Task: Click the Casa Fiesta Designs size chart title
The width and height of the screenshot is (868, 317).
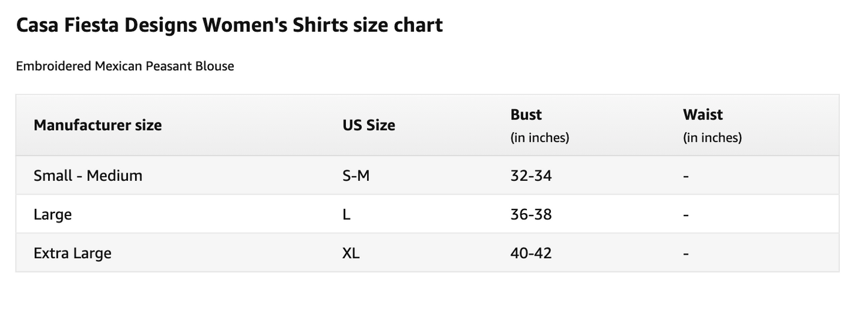Action: coord(229,25)
